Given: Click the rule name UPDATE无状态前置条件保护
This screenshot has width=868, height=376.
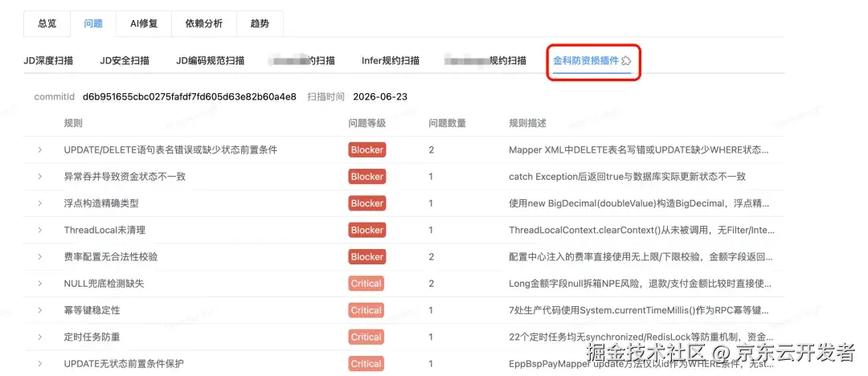Looking at the screenshot, I should (x=124, y=364).
